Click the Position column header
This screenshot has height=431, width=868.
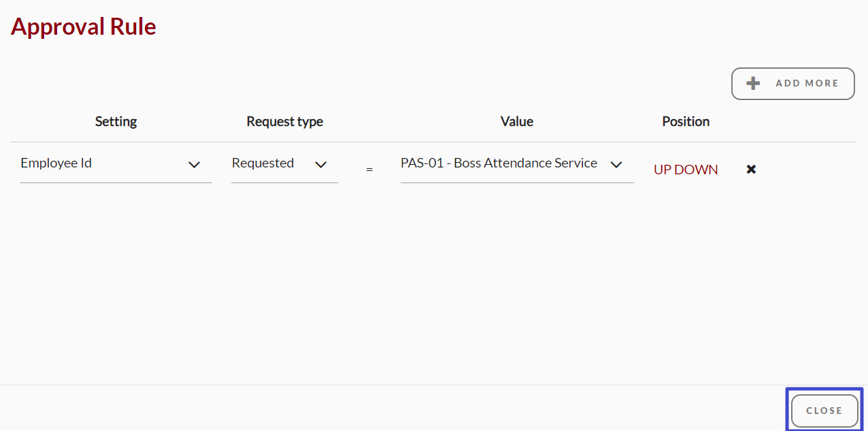pyautogui.click(x=686, y=121)
